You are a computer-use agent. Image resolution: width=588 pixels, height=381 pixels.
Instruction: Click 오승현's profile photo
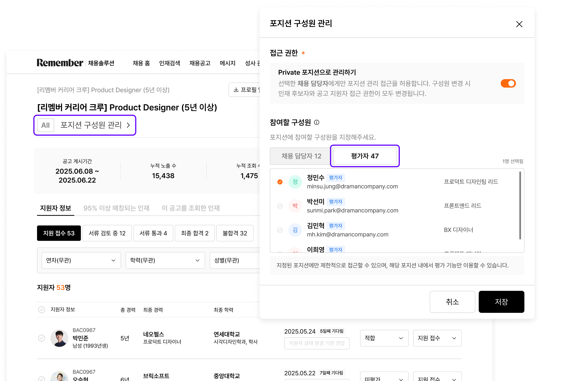[59, 377]
